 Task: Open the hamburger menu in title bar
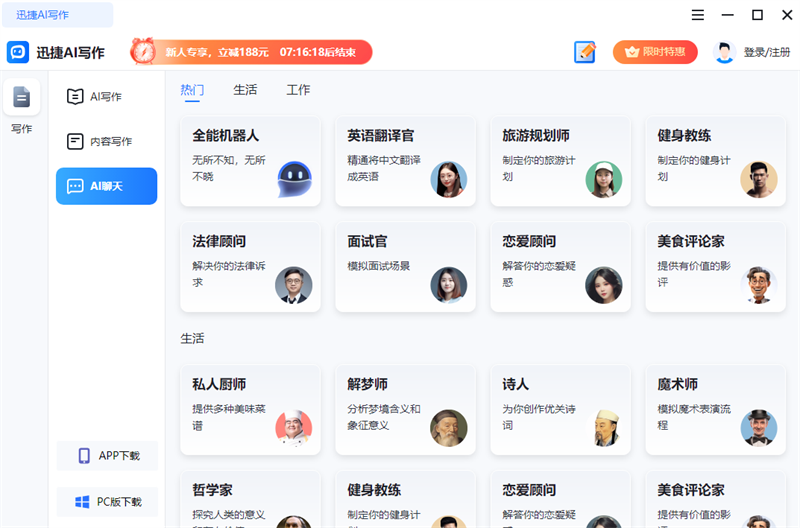[697, 15]
